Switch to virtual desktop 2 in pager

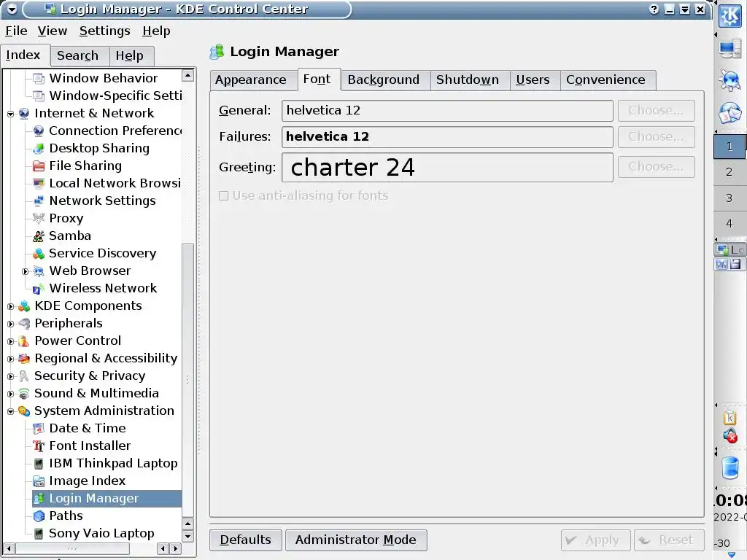(729, 172)
